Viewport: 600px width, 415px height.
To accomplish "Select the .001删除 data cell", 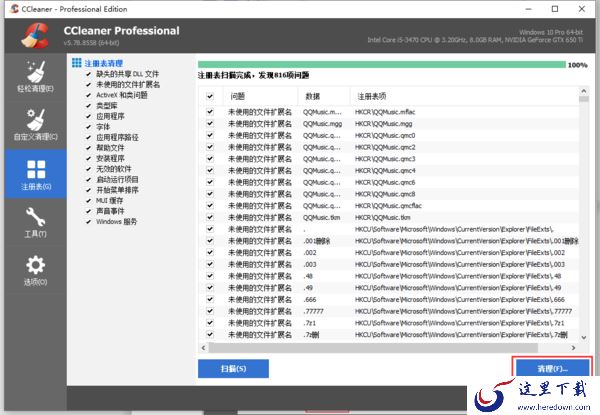I will click(317, 241).
